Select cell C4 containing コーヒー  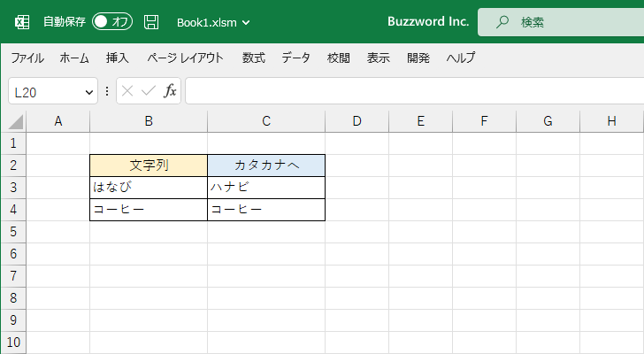click(266, 210)
